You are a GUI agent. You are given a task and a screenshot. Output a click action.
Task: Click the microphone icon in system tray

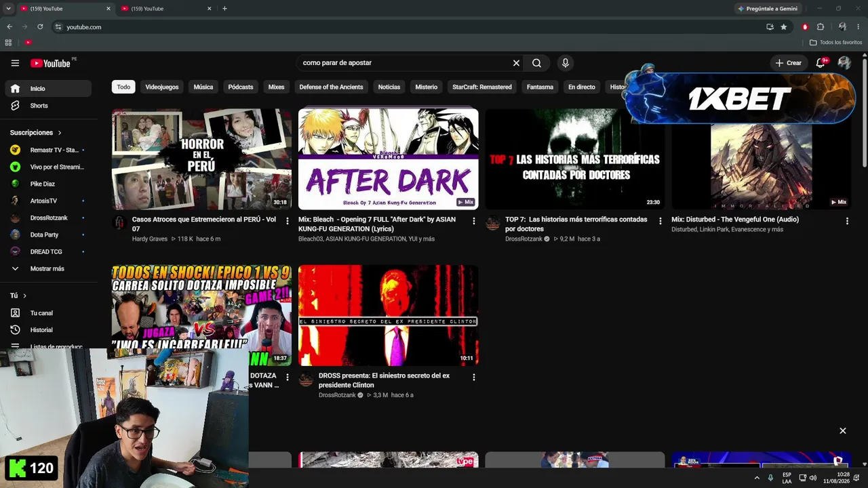(770, 478)
